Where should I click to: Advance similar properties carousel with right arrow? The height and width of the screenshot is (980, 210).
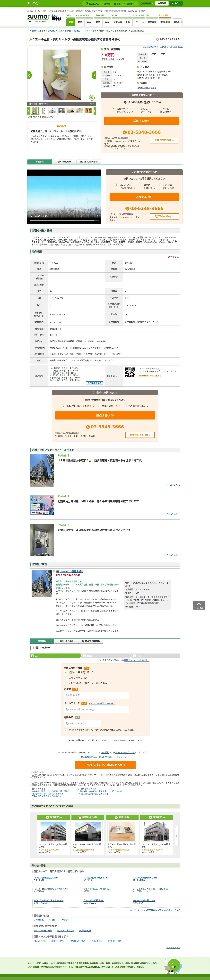pyautogui.click(x=176, y=835)
